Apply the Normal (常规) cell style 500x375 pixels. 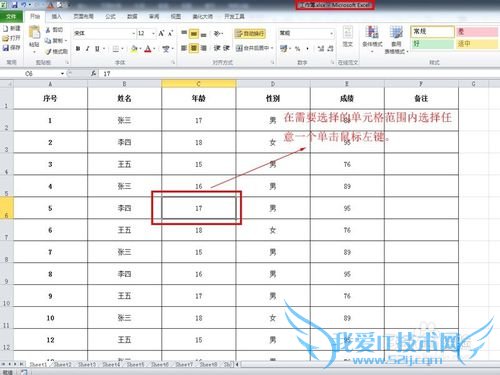[432, 32]
